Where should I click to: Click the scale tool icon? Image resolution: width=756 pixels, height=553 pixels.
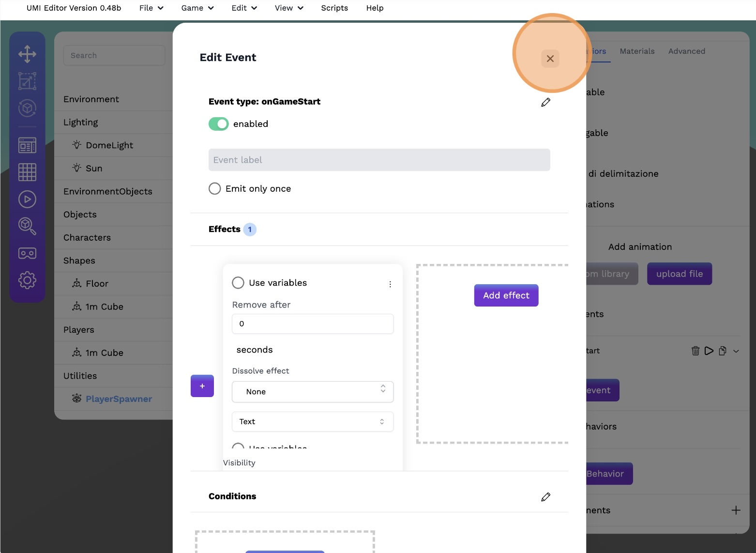(27, 81)
